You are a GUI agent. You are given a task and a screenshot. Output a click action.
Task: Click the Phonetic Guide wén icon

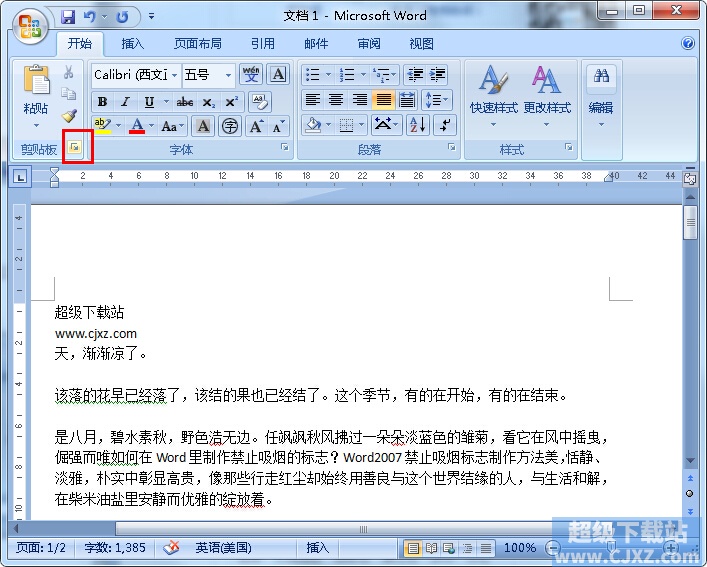[251, 75]
